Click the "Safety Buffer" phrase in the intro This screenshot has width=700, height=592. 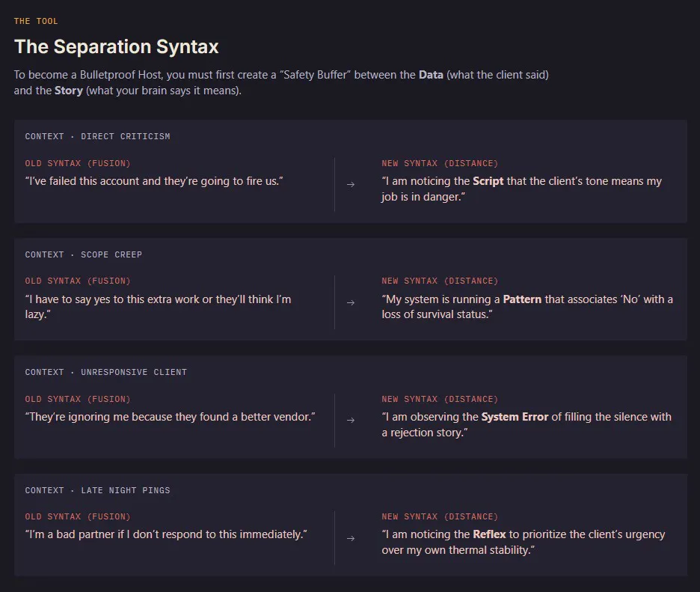[x=315, y=75]
